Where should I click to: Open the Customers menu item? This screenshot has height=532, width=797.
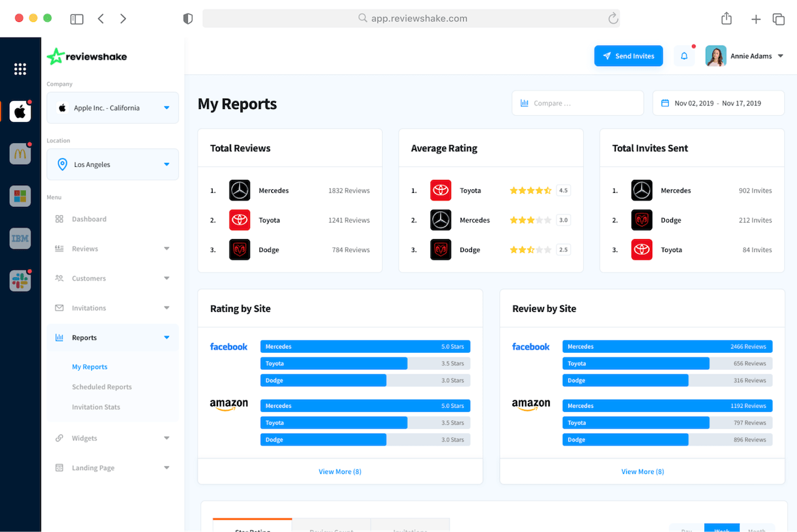[x=89, y=278]
